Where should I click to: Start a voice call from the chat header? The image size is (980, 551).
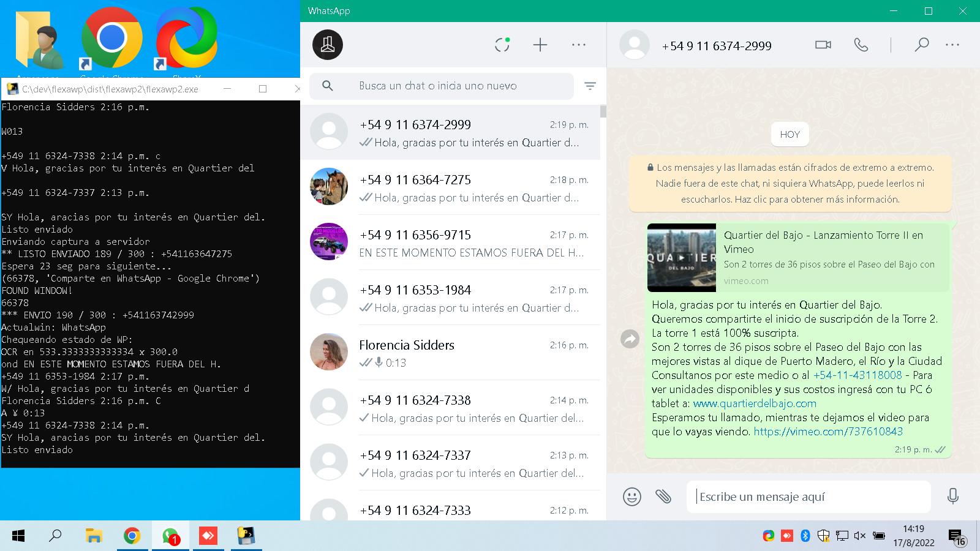click(x=861, y=45)
